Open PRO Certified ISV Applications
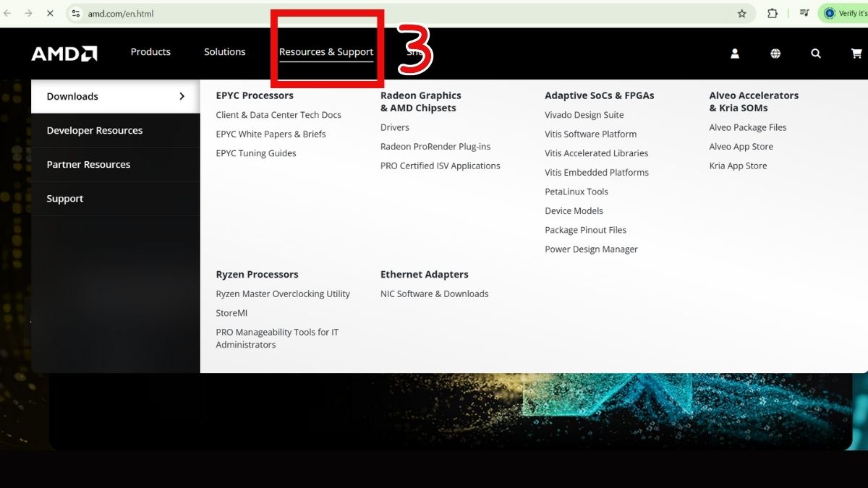 point(441,166)
